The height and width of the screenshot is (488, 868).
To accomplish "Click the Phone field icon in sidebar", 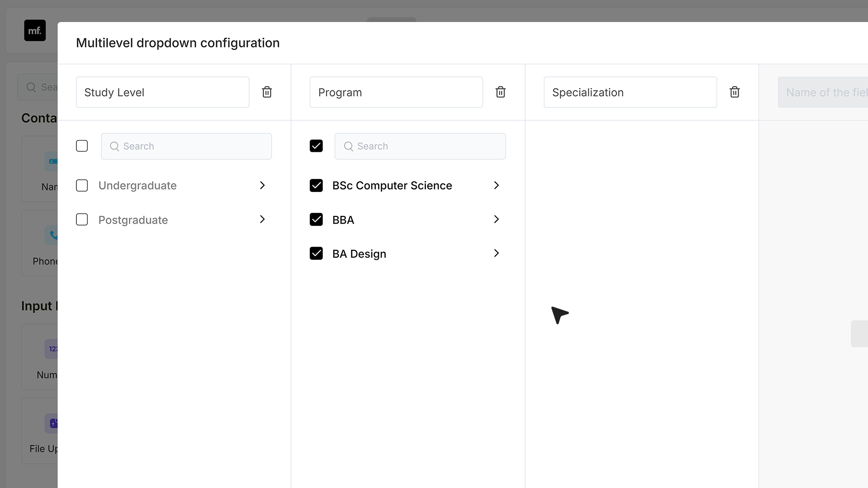I will click(x=51, y=235).
